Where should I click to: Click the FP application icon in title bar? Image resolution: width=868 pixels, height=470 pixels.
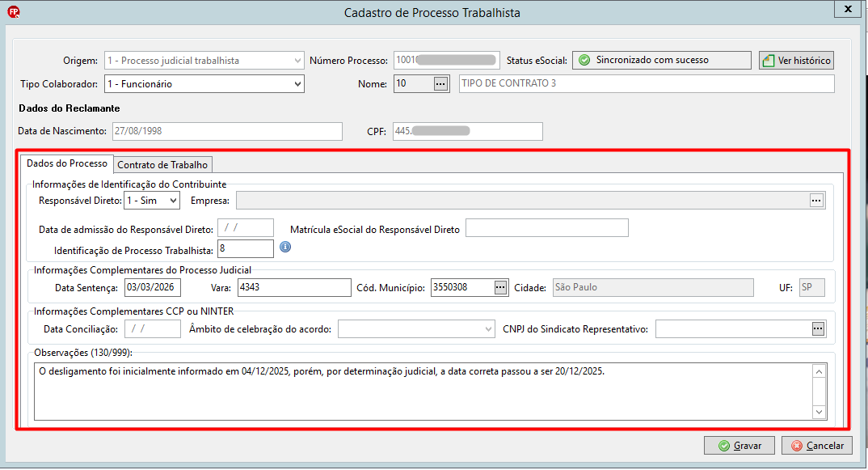click(13, 11)
